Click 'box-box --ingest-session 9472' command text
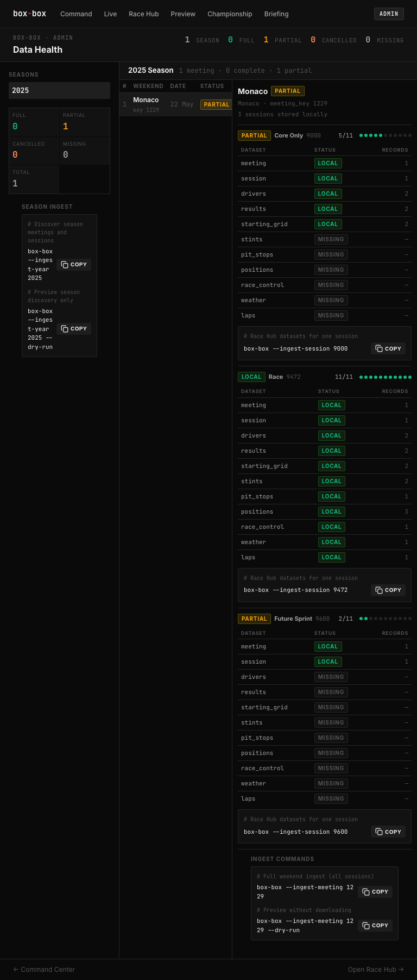The image size is (417, 980). (296, 590)
